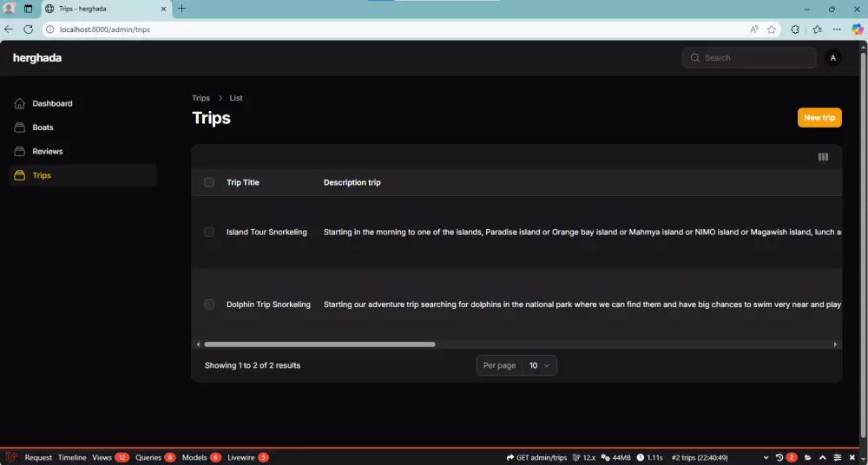
Task: Check the Dolphin Trip Snorkeling row checkbox
Action: tap(208, 305)
